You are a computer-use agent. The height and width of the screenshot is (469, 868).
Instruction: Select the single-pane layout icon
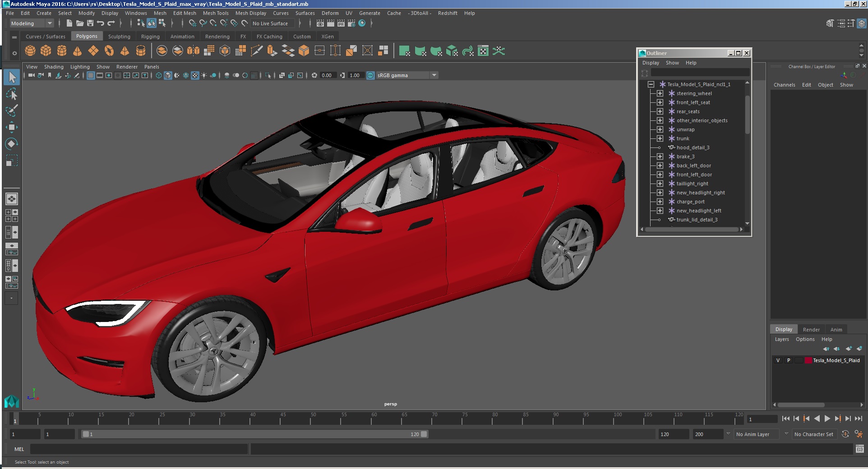(12, 198)
